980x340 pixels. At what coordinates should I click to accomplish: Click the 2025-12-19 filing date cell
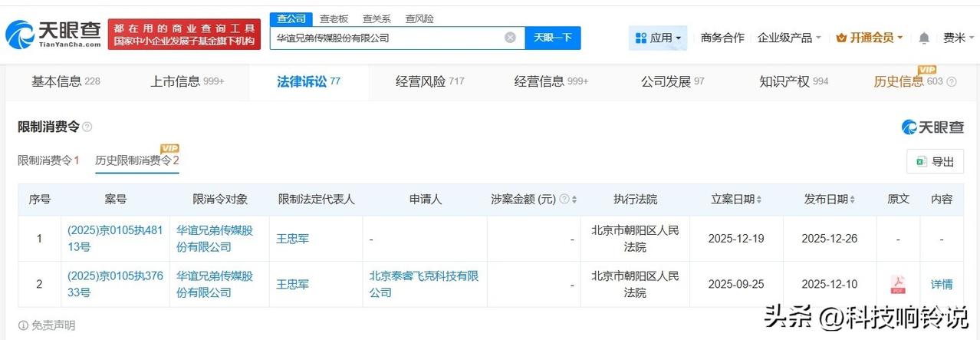pos(737,239)
